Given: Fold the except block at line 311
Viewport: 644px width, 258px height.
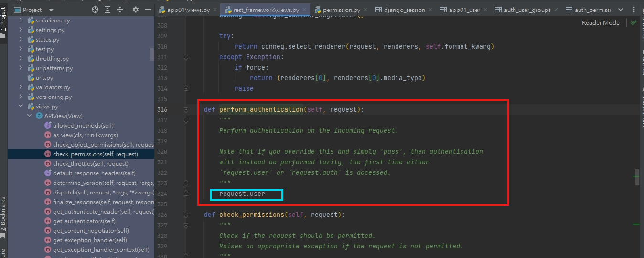Looking at the screenshot, I should pos(186,57).
